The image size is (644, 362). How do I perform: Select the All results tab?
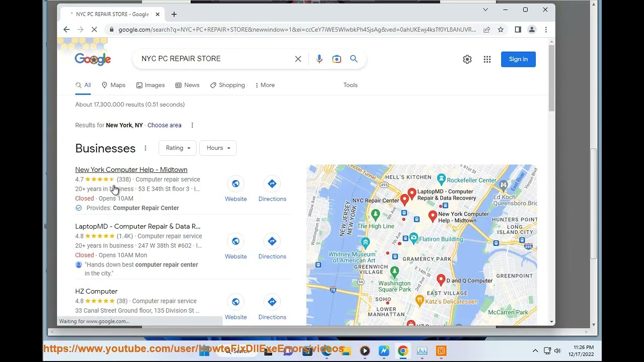[x=83, y=85]
